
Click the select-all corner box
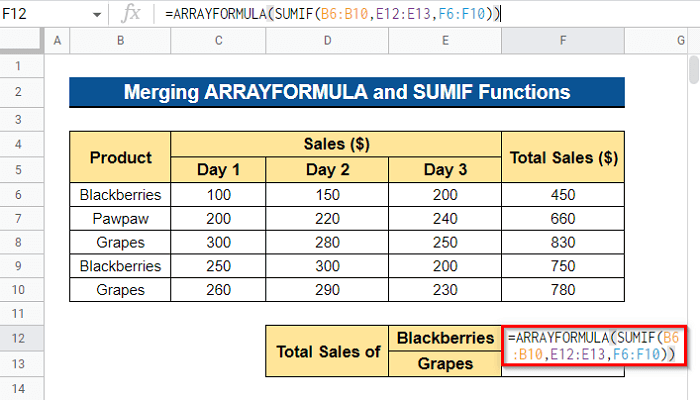(x=20, y=40)
